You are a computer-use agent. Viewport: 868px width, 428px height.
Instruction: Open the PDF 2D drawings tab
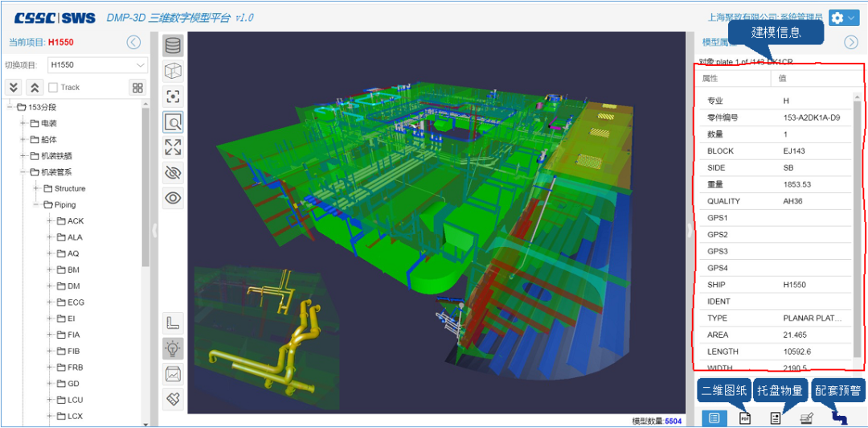pyautogui.click(x=745, y=418)
